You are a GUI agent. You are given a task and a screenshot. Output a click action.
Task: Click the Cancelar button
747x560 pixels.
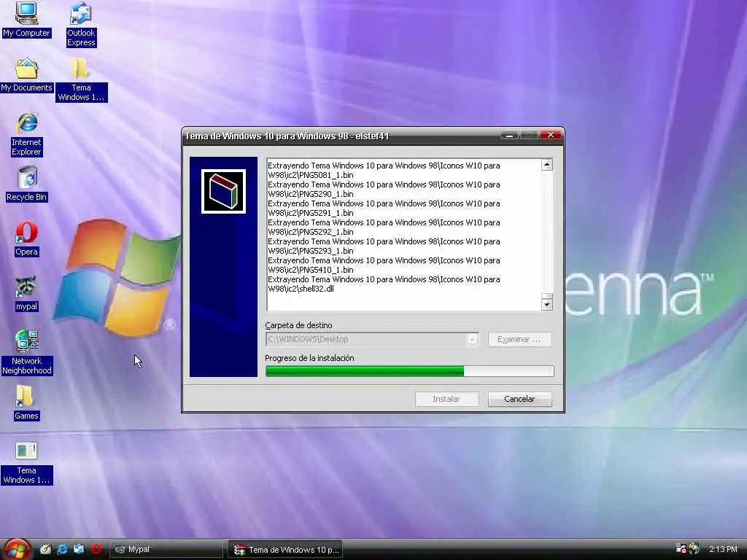coord(519,399)
